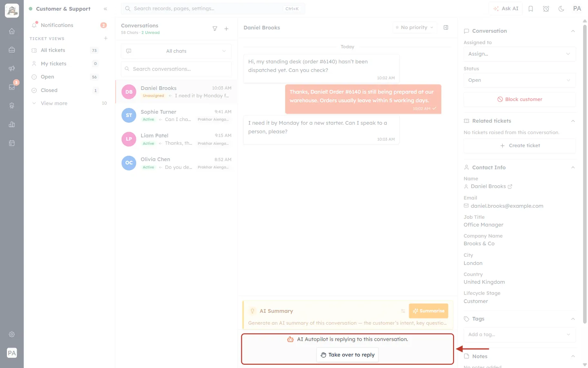This screenshot has width=588, height=368.
Task: Focus the Search conversations field
Action: point(176,69)
